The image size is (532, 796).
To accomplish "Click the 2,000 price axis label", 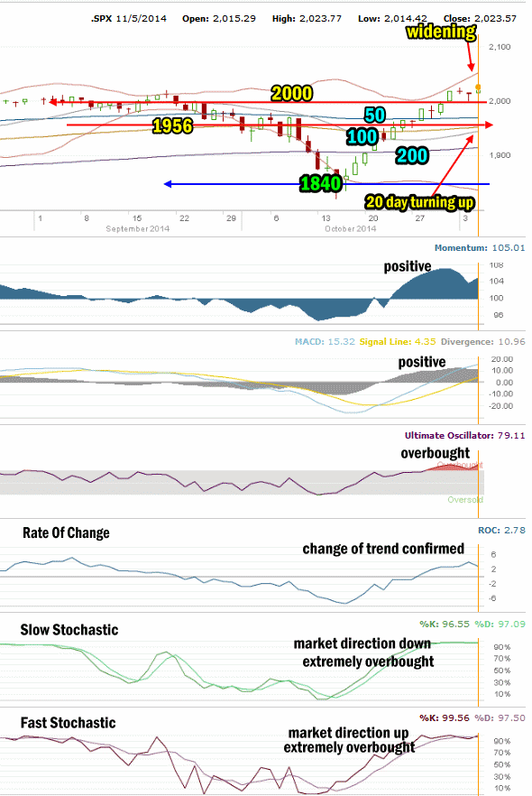I will click(500, 101).
